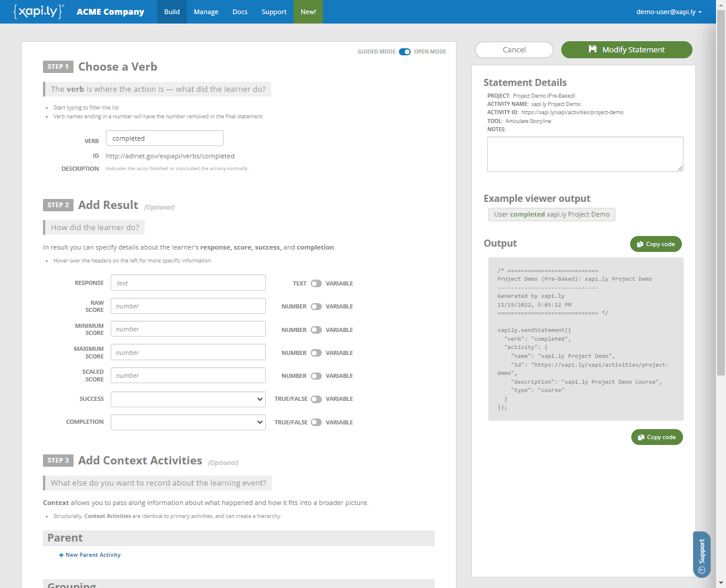This screenshot has width=726, height=588.
Task: Toggle Minimum Score number/variable switch
Action: pos(316,330)
